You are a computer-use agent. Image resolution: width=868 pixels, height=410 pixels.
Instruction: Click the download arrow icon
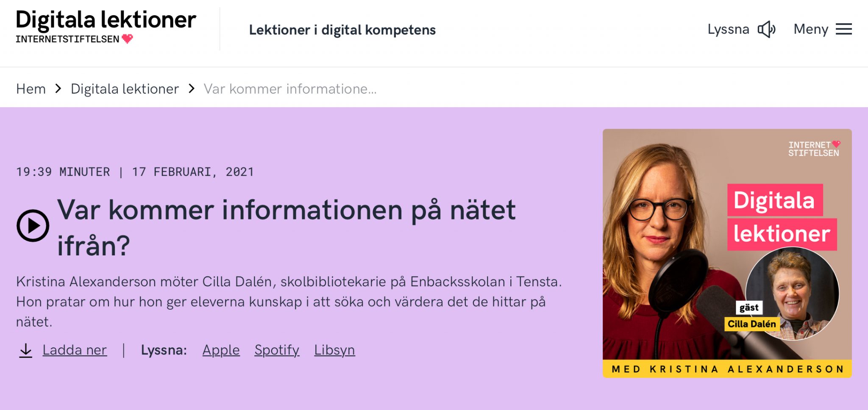coord(25,350)
